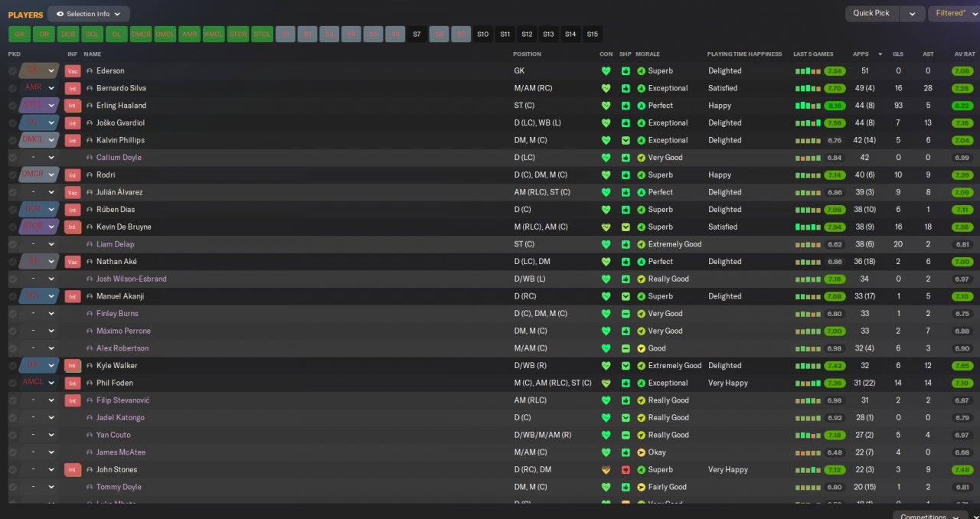Click John Stones' orange condition heart icon
Viewport: 980px width, 519px height.
[606, 469]
